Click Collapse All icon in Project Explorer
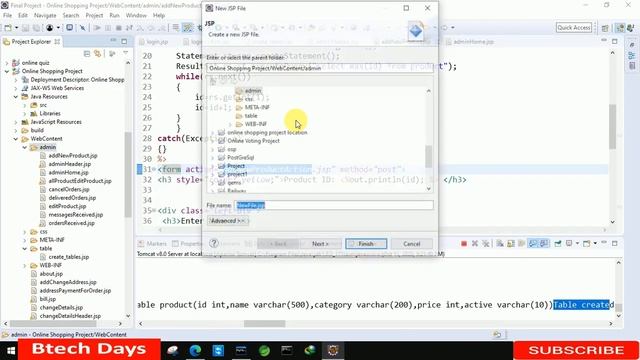This screenshot has height=360, width=640. click(87, 53)
